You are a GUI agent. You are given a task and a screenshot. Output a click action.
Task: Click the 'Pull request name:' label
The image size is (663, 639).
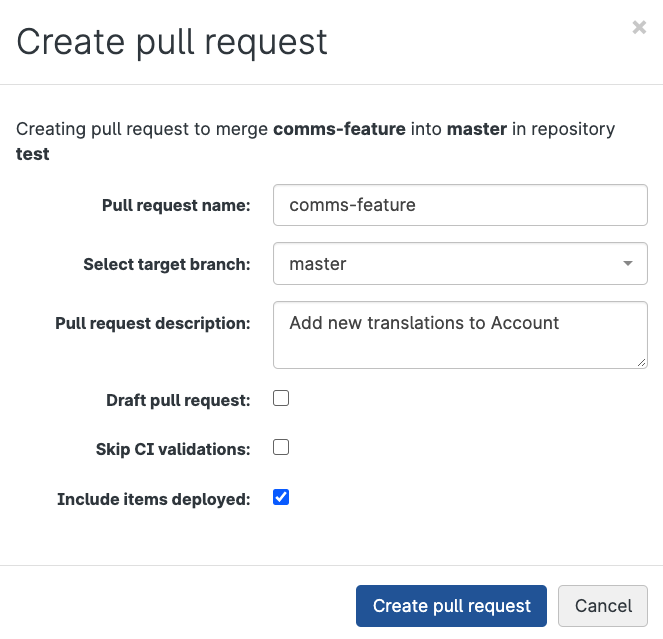point(176,205)
